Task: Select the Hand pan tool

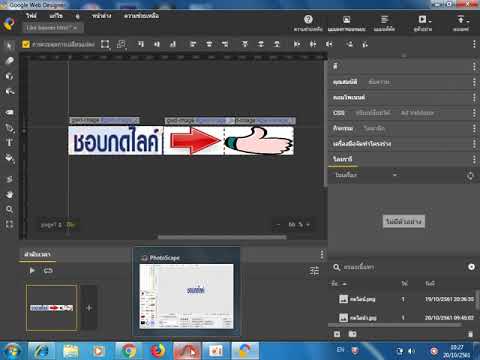Action: coord(9,194)
